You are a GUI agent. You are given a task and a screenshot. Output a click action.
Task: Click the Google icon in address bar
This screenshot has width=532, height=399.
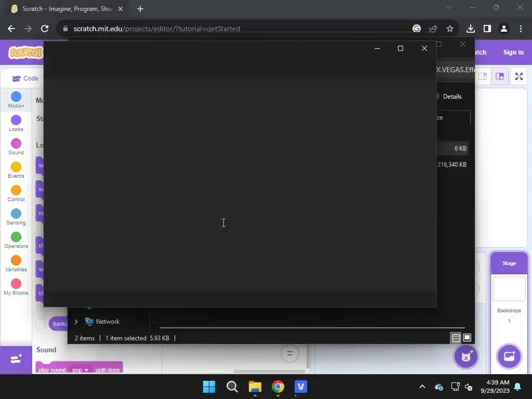click(x=417, y=29)
